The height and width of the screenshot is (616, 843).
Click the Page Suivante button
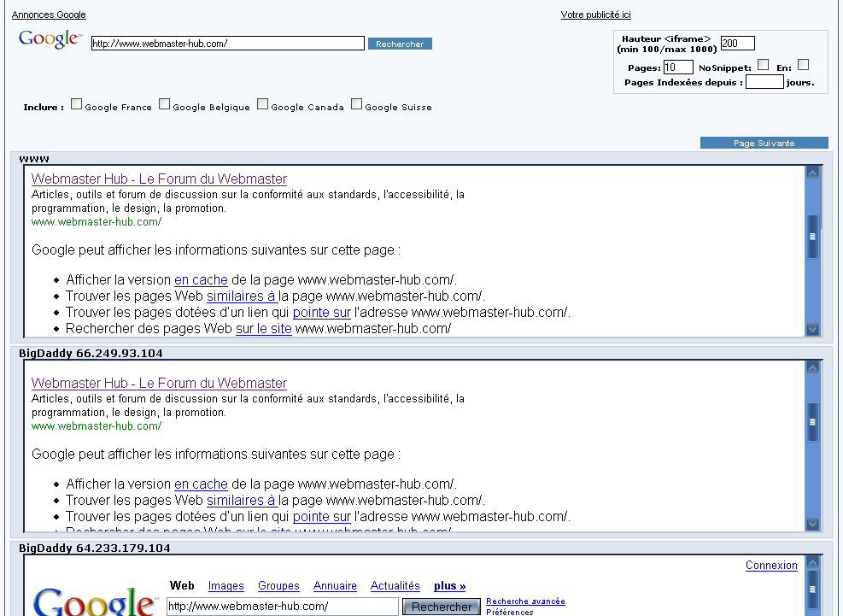coord(764,143)
